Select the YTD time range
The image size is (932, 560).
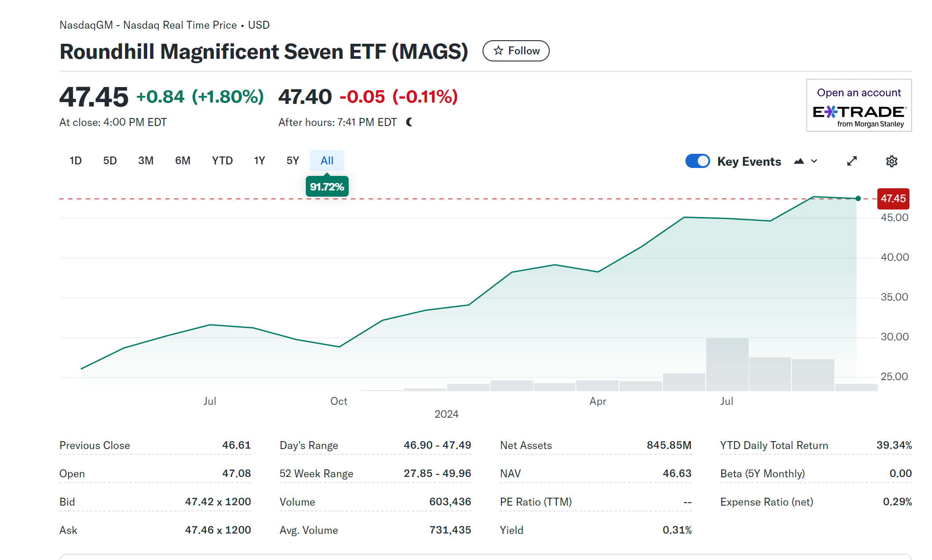tap(222, 160)
